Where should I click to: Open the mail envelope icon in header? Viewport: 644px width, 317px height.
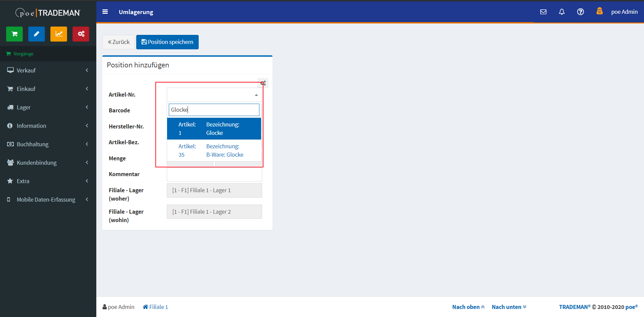(x=543, y=12)
